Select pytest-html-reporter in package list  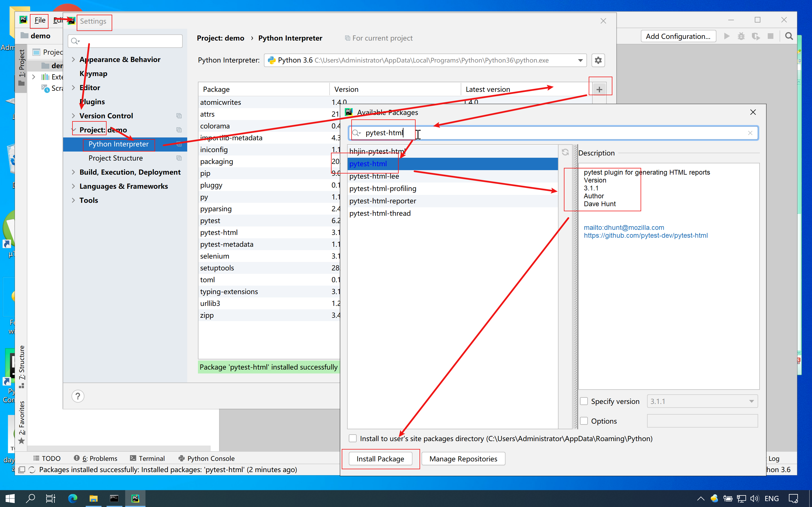coord(383,201)
